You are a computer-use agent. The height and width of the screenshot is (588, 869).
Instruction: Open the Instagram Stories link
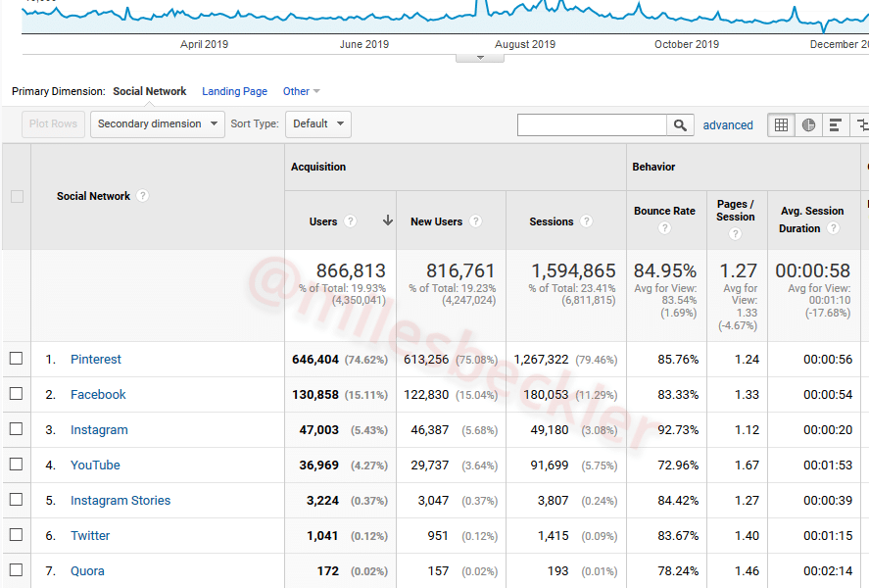click(x=121, y=501)
